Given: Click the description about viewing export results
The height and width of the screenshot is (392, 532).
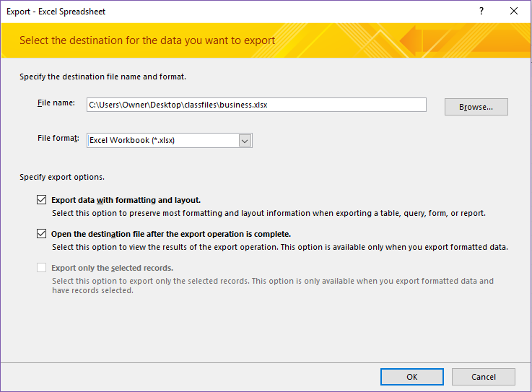Looking at the screenshot, I should pos(280,247).
